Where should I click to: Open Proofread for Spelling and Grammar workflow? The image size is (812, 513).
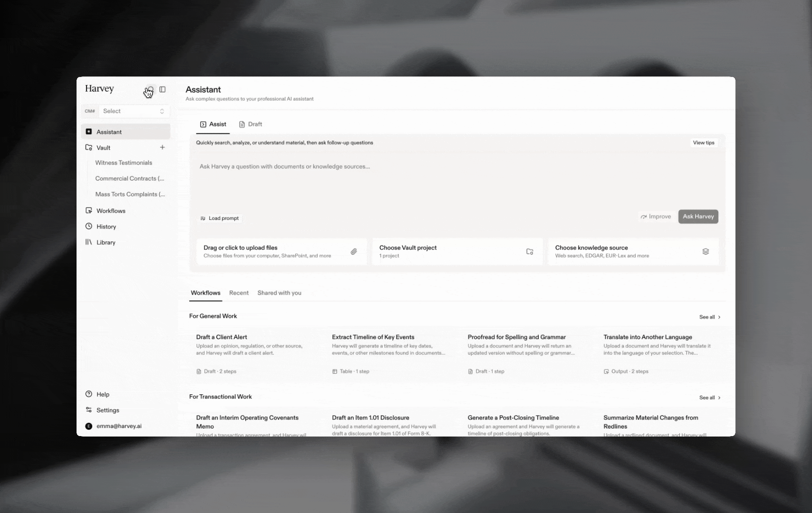pyautogui.click(x=517, y=337)
